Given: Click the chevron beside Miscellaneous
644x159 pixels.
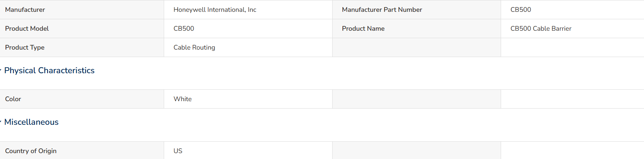Looking at the screenshot, I should coord(1,122).
